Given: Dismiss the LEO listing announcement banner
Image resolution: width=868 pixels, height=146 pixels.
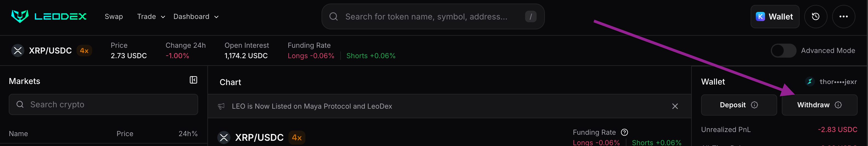Looking at the screenshot, I should (x=675, y=106).
